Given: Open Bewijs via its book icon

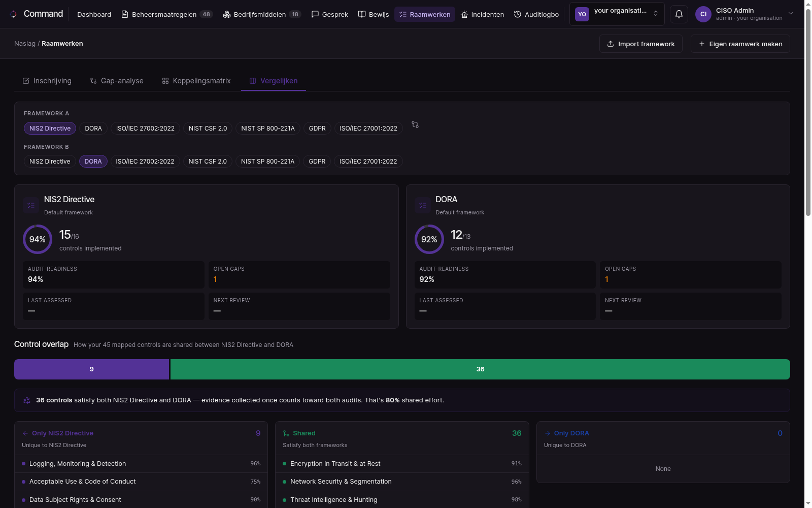Looking at the screenshot, I should [362, 14].
